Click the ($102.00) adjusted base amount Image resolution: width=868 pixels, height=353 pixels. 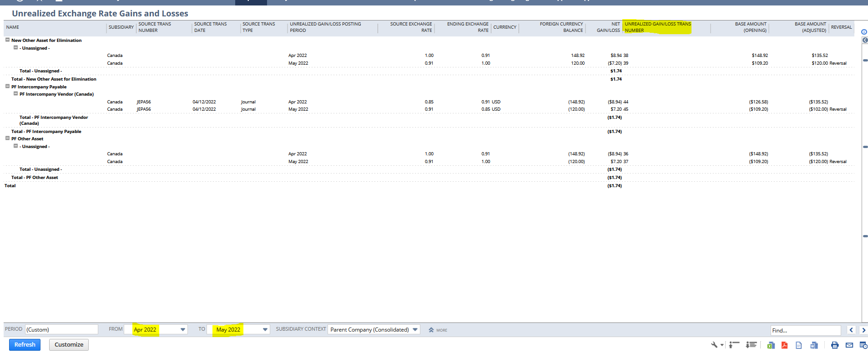point(818,109)
